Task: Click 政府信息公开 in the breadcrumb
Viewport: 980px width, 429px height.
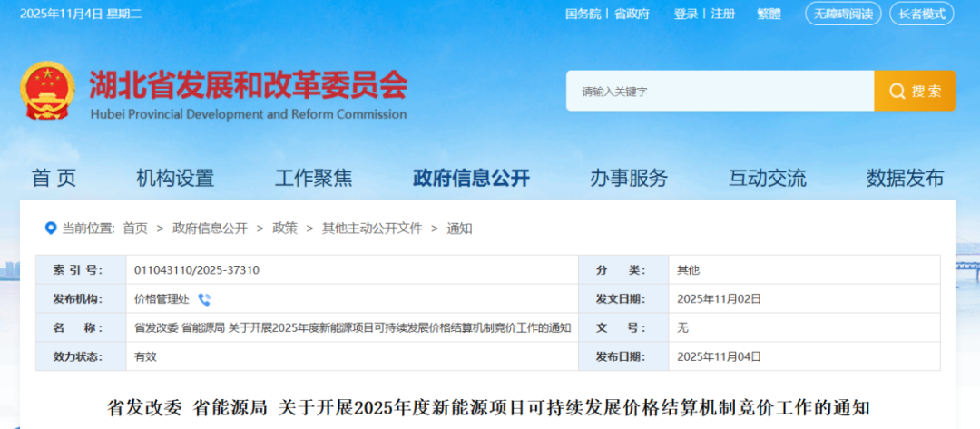Action: pos(210,229)
